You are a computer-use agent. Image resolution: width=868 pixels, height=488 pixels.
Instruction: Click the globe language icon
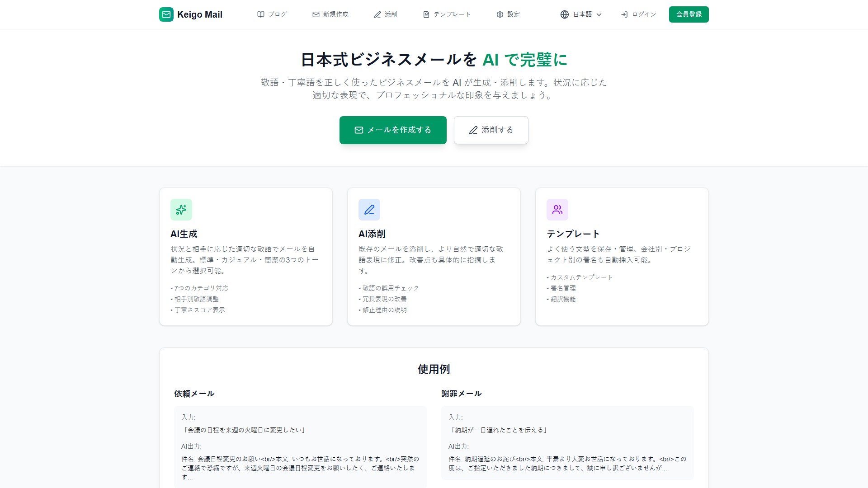coord(564,14)
